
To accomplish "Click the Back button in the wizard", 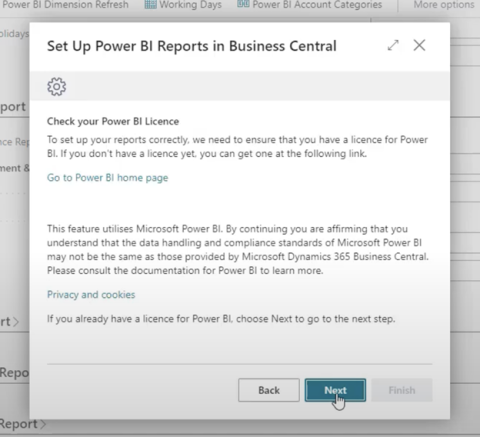I will click(269, 390).
